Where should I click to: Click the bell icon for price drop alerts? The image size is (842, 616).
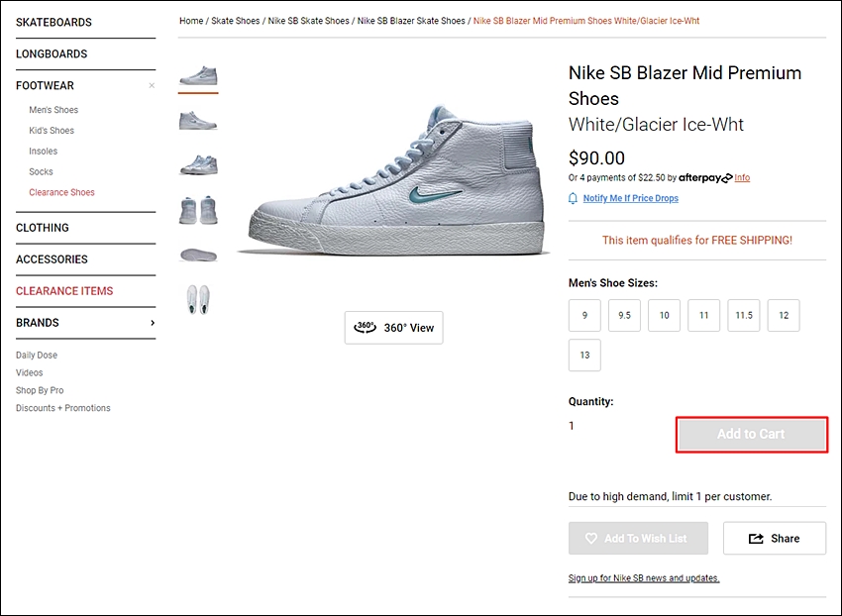coord(573,198)
